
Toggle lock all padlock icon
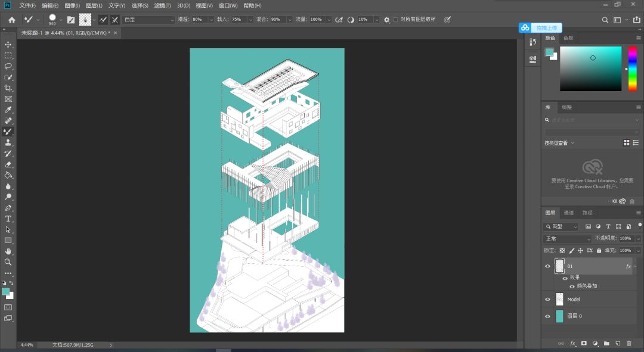(599, 250)
